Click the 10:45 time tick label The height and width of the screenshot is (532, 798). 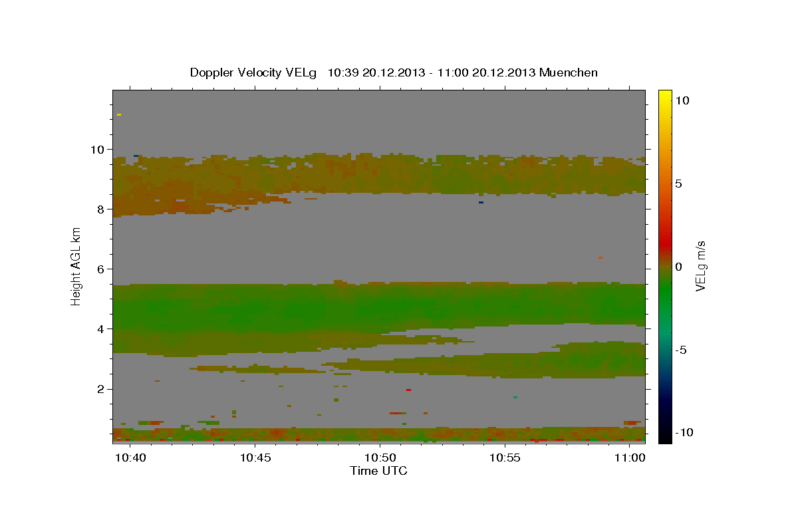[255, 458]
